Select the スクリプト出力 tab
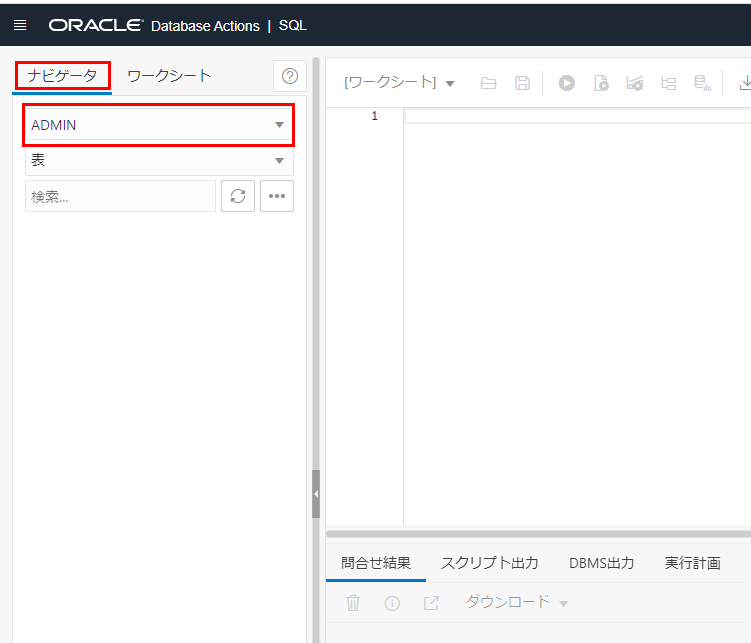 (x=489, y=563)
